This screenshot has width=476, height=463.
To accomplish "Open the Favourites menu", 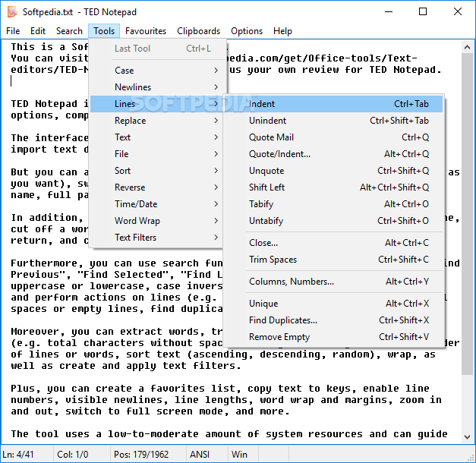I will [x=146, y=31].
